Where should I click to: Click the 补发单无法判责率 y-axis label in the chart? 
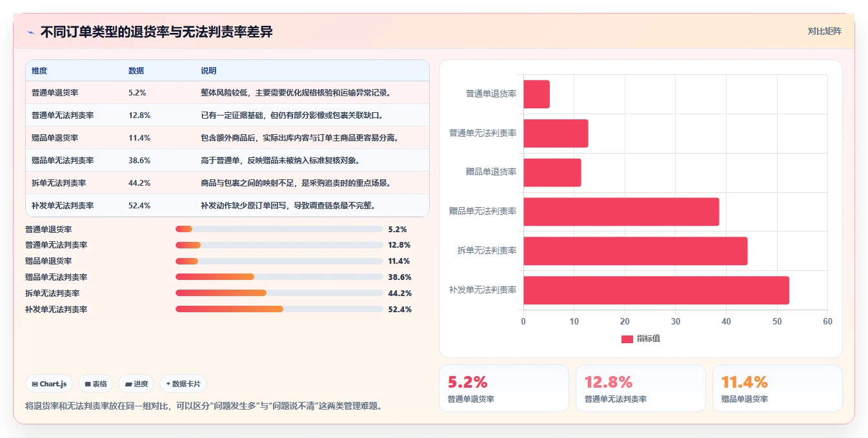483,290
